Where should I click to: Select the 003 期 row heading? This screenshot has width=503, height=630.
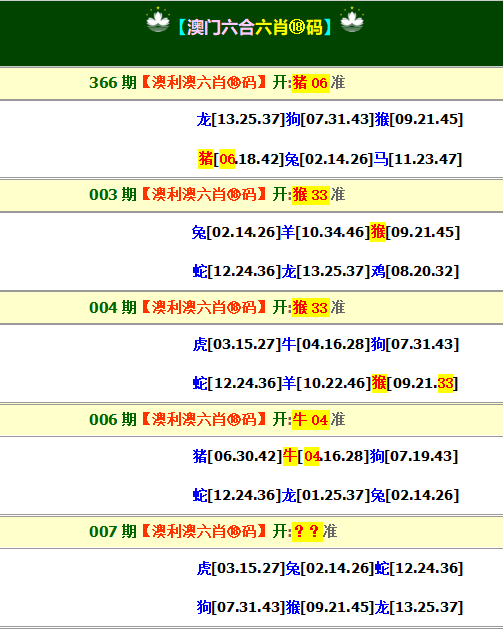pyautogui.click(x=252, y=195)
